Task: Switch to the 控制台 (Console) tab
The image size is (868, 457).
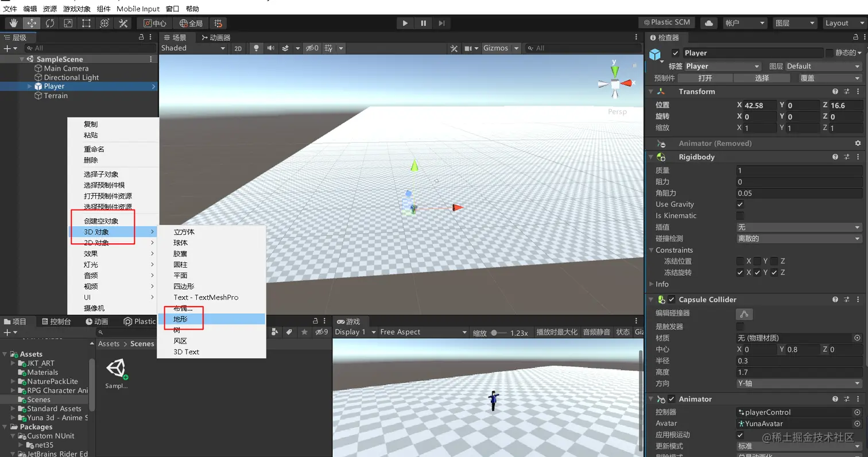Action: tap(56, 322)
